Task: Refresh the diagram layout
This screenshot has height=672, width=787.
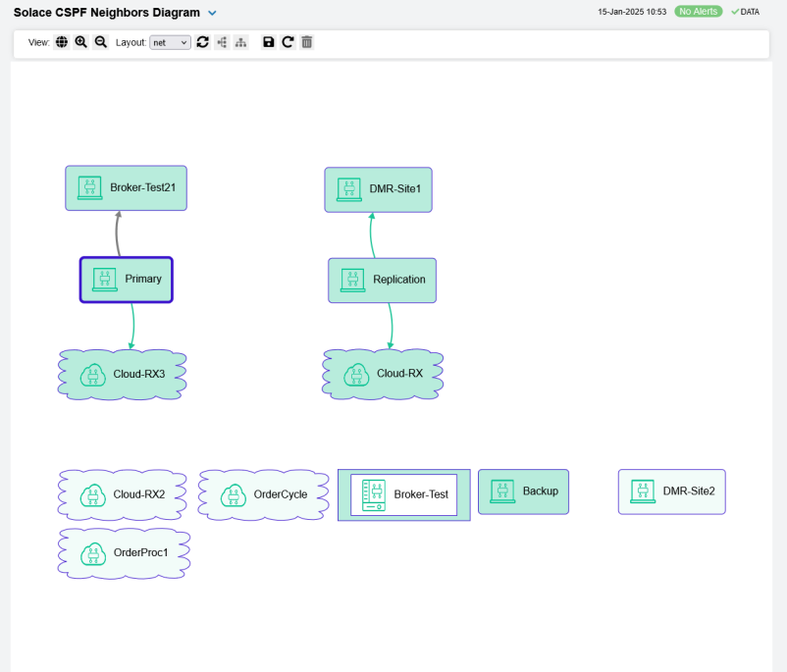Action: pyautogui.click(x=203, y=43)
